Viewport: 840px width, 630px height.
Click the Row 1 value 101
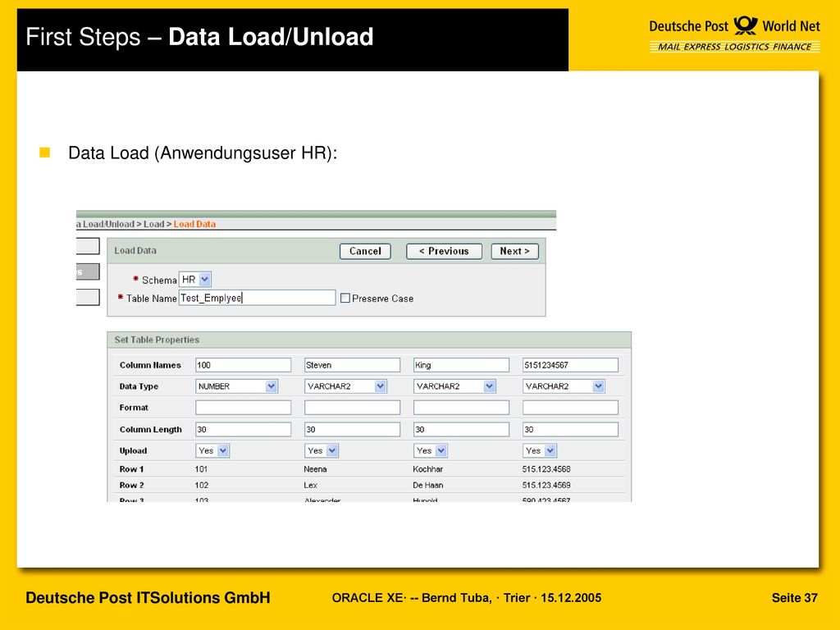[x=202, y=468]
